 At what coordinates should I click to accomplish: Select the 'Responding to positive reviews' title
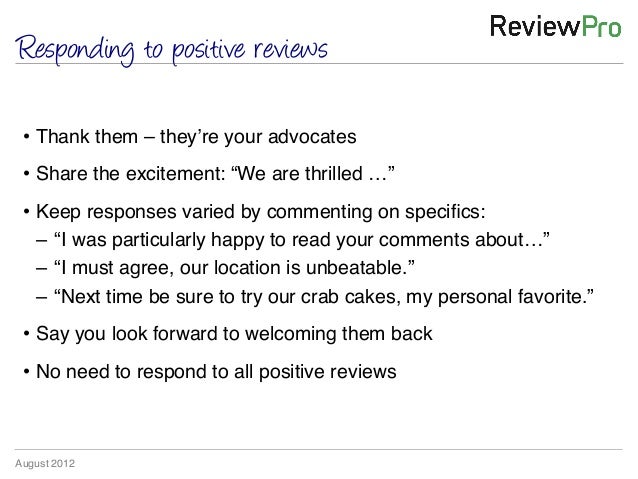[171, 50]
